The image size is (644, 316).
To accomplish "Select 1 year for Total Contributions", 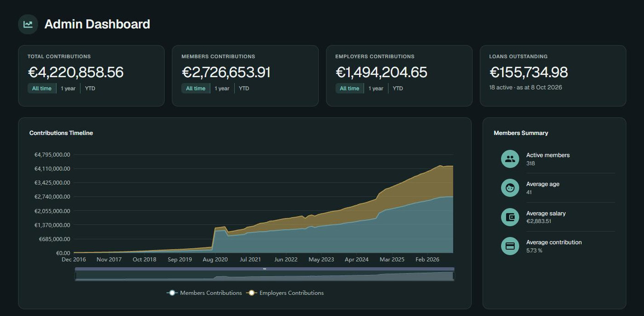I will point(68,88).
